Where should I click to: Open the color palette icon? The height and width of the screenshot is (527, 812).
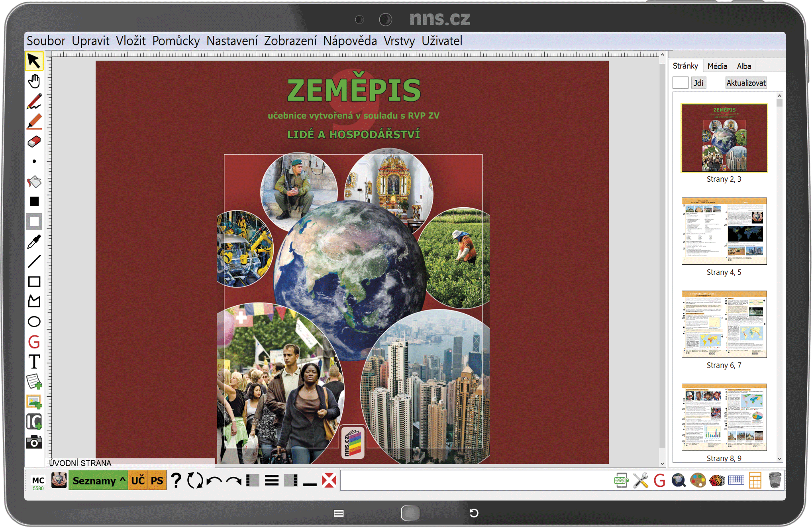click(698, 480)
